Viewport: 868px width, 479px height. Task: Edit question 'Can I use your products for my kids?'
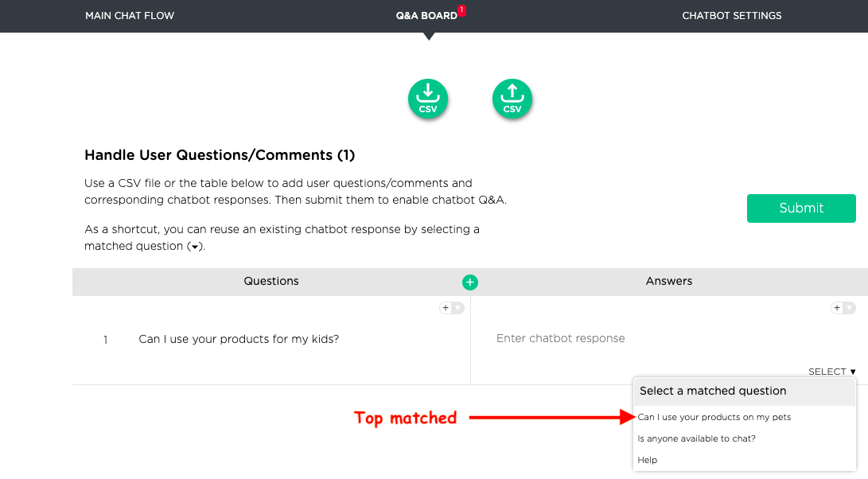[x=239, y=339]
